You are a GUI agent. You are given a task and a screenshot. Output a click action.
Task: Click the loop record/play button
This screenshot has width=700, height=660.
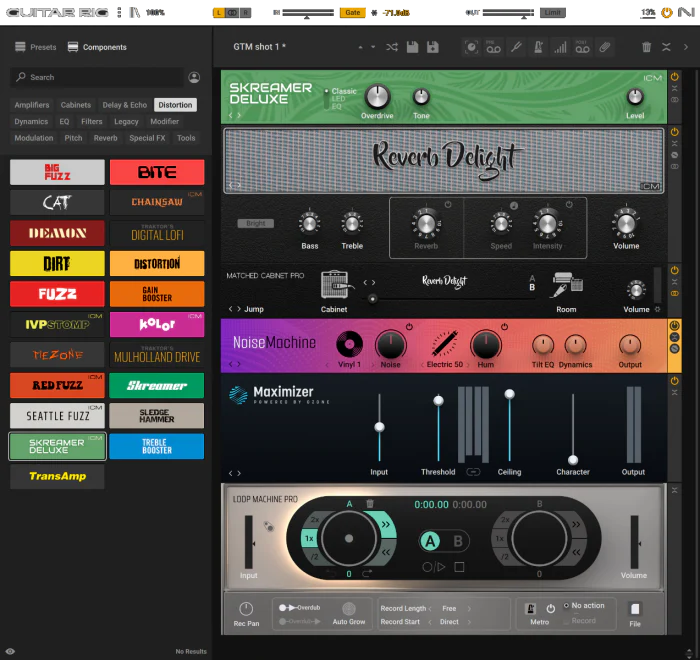coord(433,567)
